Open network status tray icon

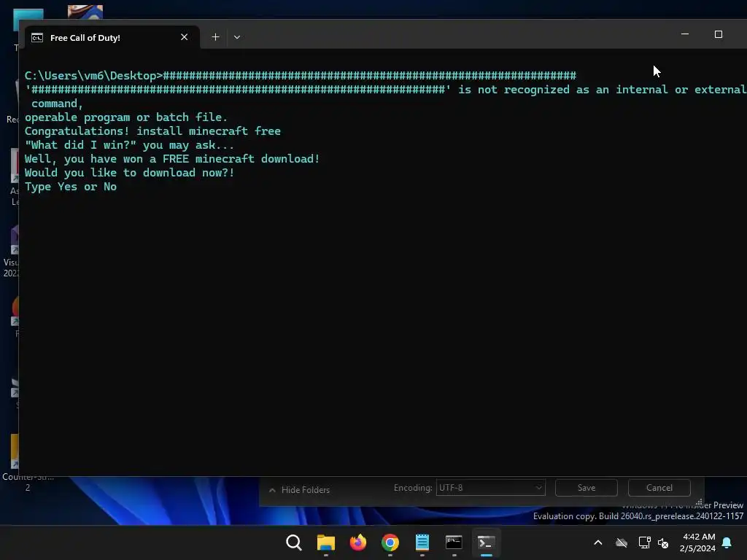pos(644,542)
